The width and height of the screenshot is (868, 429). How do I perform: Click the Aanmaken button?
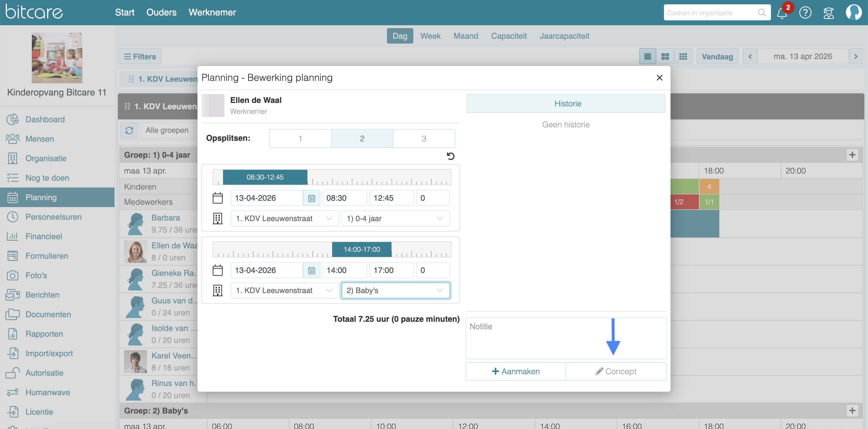[x=516, y=371]
